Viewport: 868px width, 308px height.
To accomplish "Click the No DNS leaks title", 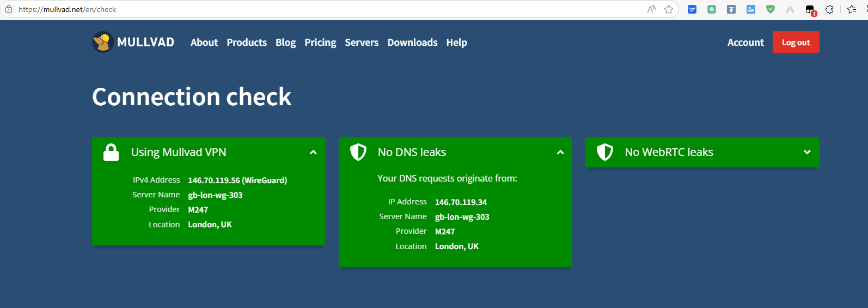I will (x=412, y=152).
